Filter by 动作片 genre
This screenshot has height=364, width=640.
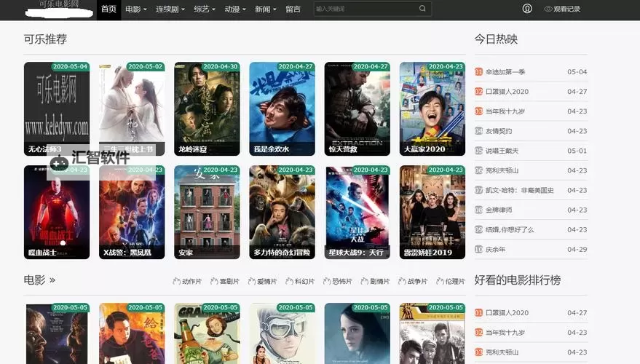pyautogui.click(x=187, y=281)
